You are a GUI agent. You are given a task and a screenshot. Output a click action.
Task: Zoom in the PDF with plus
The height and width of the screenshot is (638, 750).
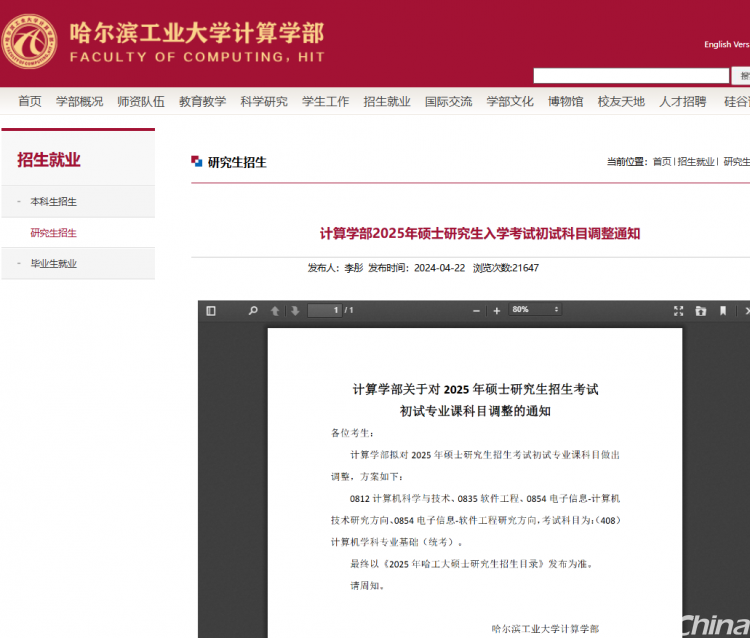point(496,311)
